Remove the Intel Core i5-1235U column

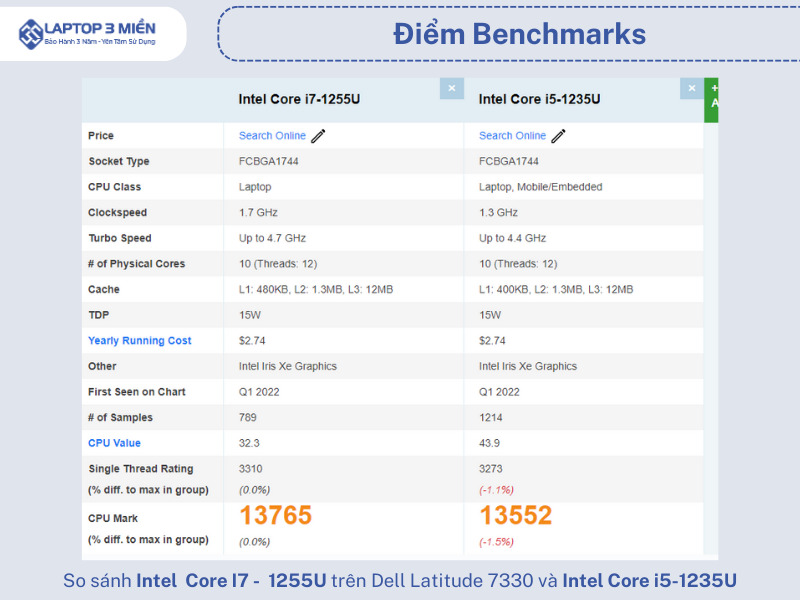[x=691, y=89]
